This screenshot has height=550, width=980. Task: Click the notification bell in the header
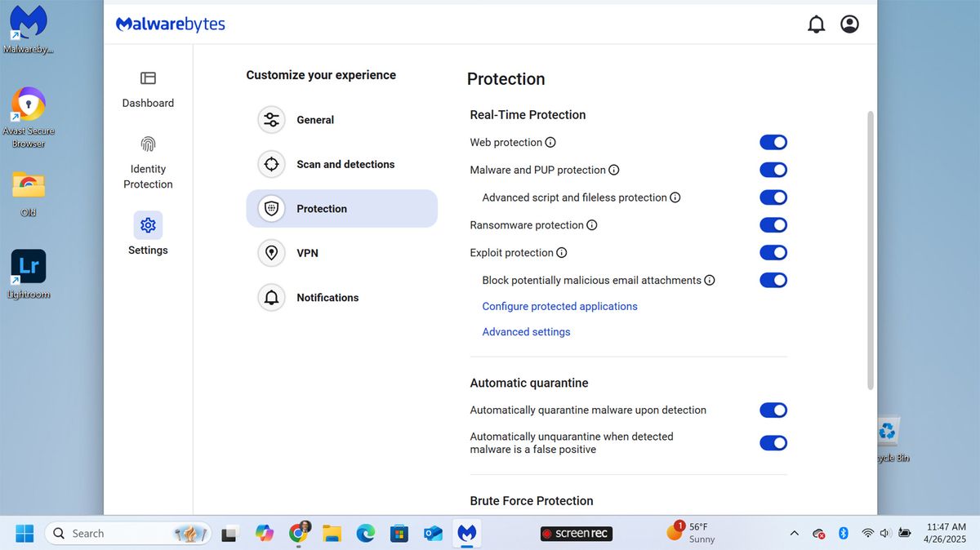pos(816,24)
